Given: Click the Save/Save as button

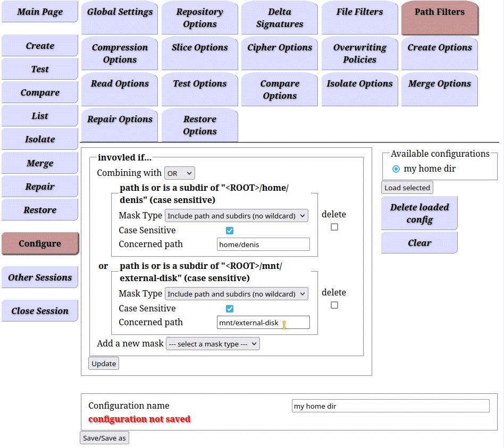Looking at the screenshot, I should click(x=104, y=438).
